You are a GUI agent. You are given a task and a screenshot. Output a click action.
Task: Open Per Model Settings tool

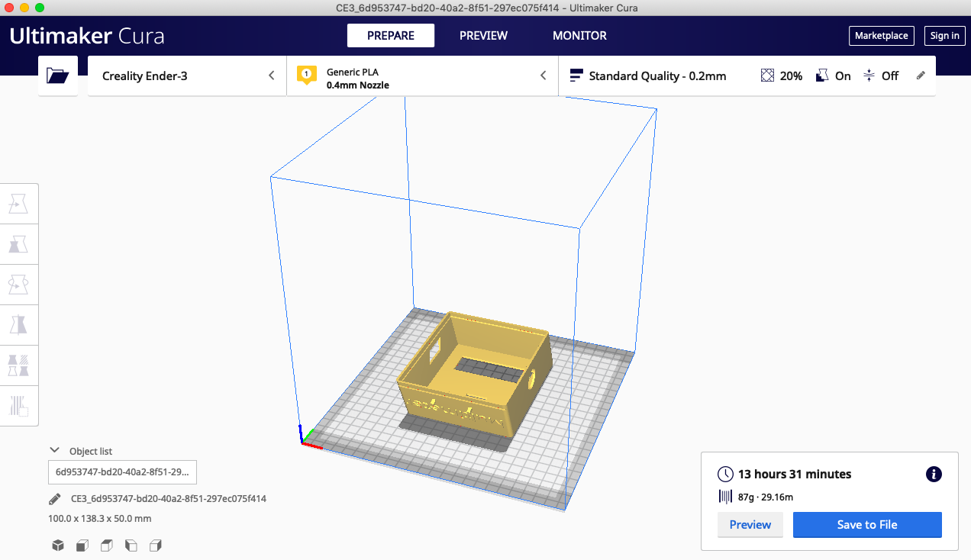click(x=18, y=365)
